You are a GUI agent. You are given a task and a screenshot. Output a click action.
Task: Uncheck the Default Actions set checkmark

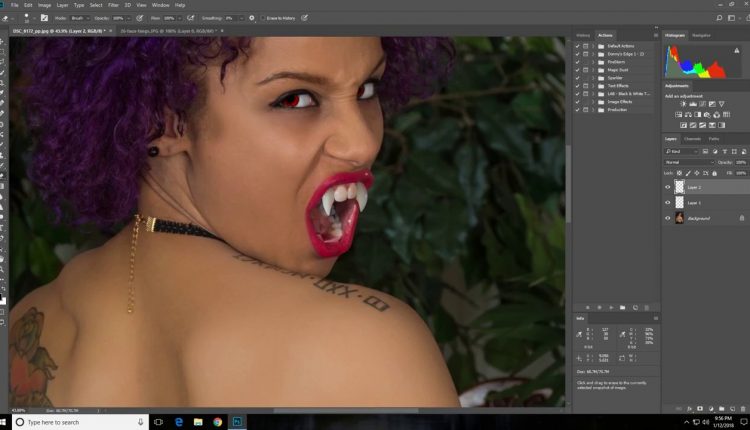coord(578,46)
